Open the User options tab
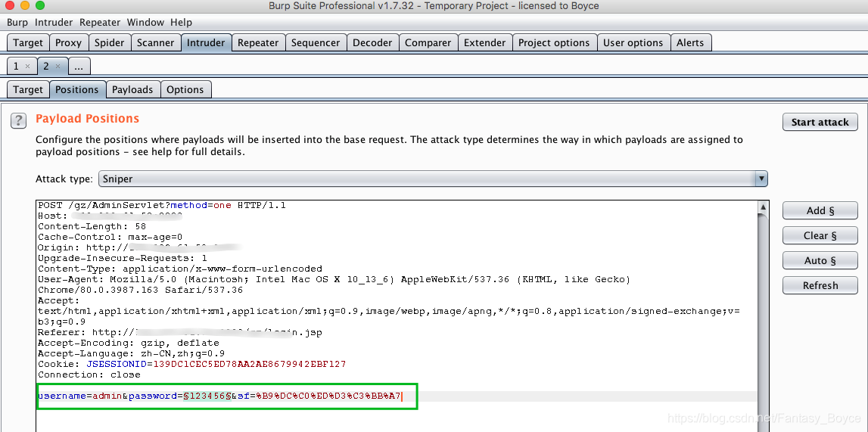 (633, 42)
